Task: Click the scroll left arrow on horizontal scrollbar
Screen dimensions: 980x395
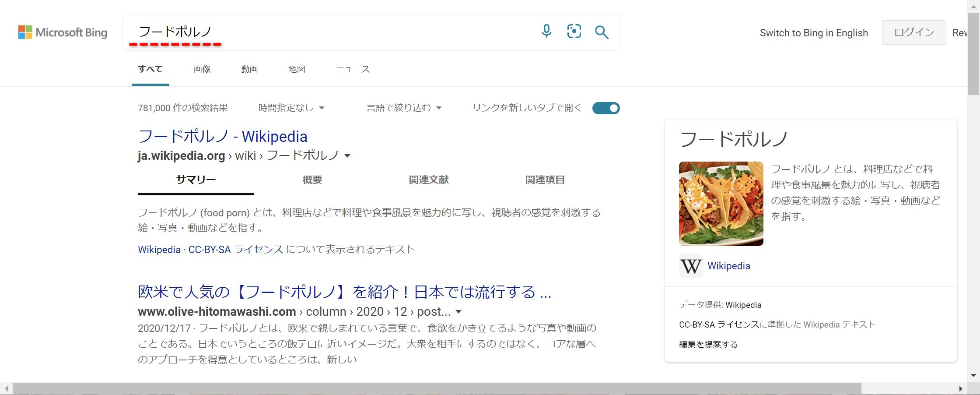Action: 6,389
